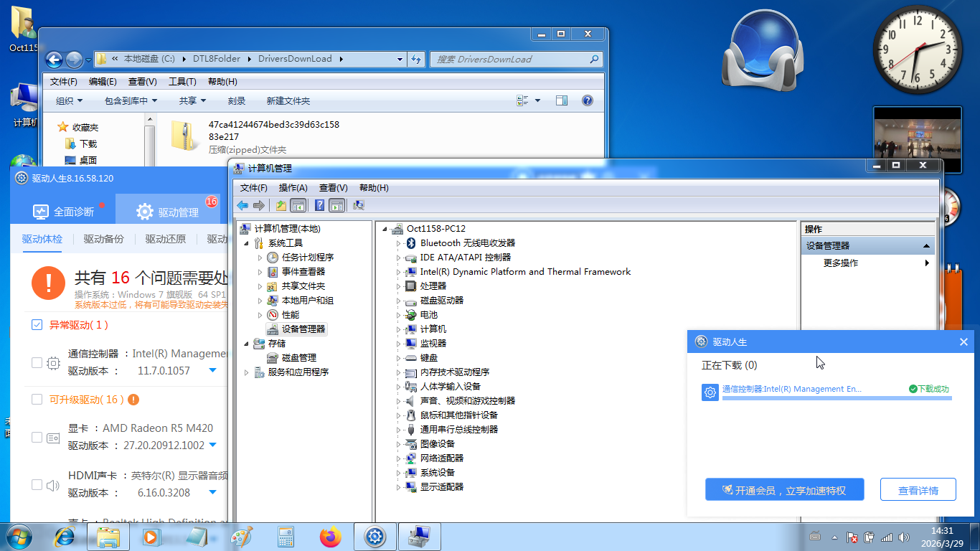Switch to the 驱动备份 tab
Screen dimensions: 980x551
click(103, 239)
